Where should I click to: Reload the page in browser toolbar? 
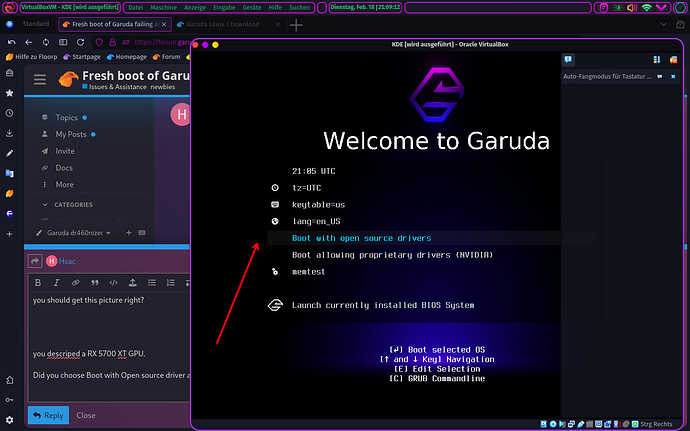[x=81, y=42]
